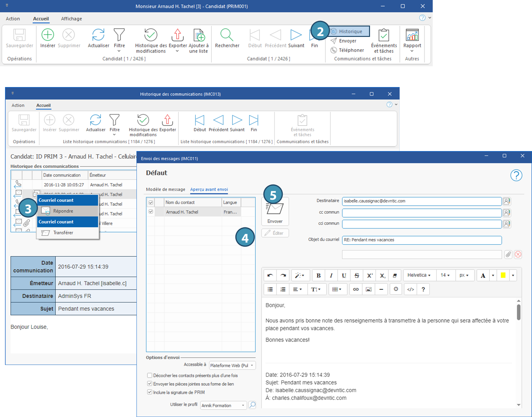Click the Historique button in ribbon
The image size is (532, 417).
point(350,31)
